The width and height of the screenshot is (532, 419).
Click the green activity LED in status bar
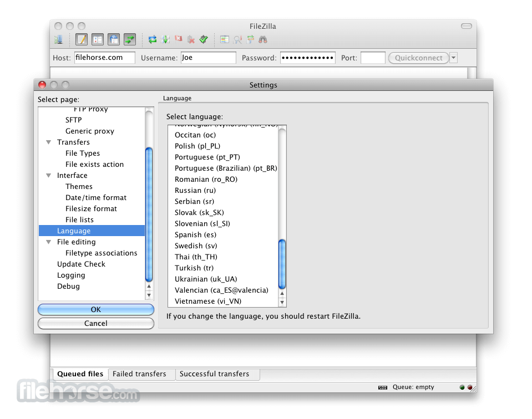click(x=462, y=387)
